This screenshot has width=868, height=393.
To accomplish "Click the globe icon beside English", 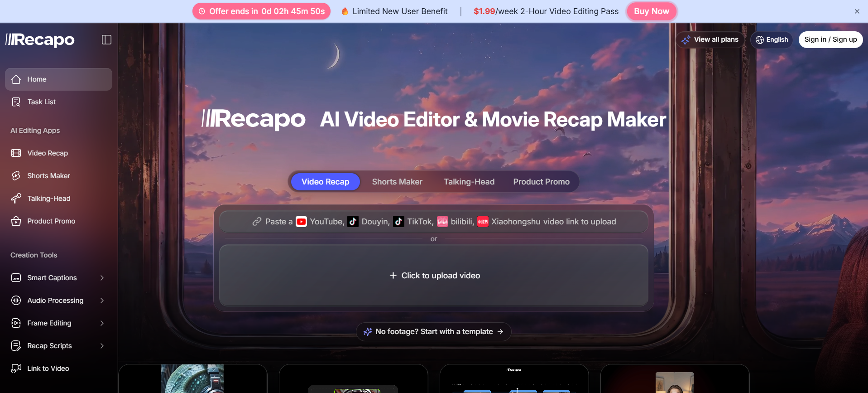I will click(x=760, y=40).
